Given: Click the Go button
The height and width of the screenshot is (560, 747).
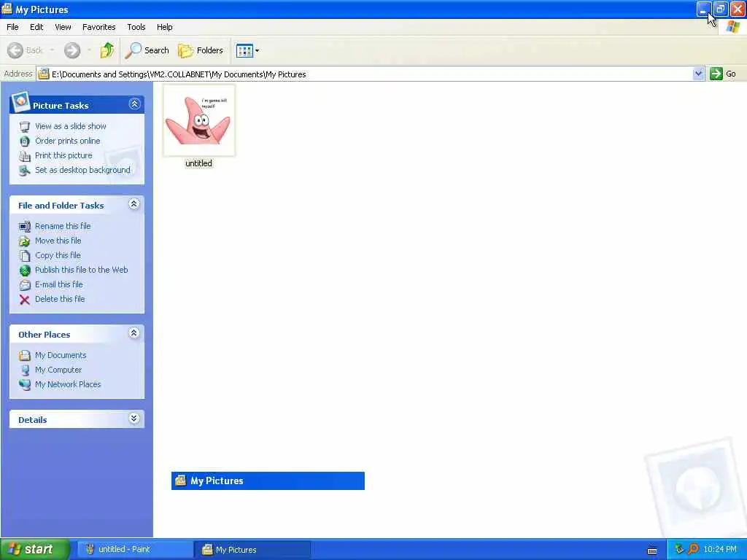Looking at the screenshot, I should [x=723, y=74].
